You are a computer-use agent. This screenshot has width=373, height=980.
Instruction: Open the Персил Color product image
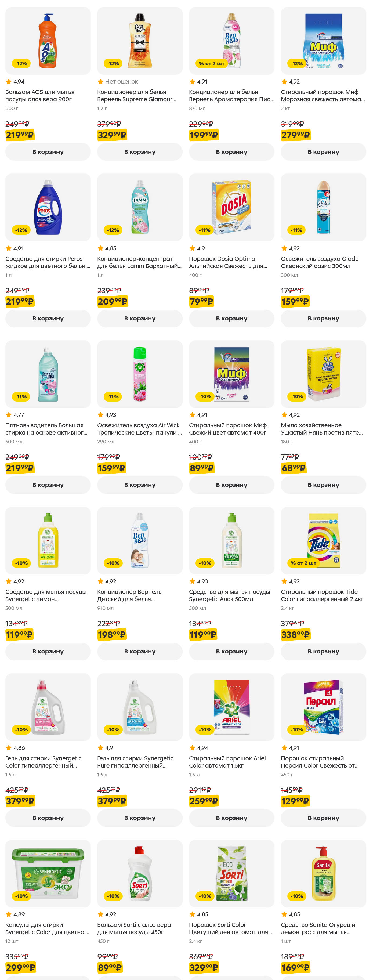323,707
